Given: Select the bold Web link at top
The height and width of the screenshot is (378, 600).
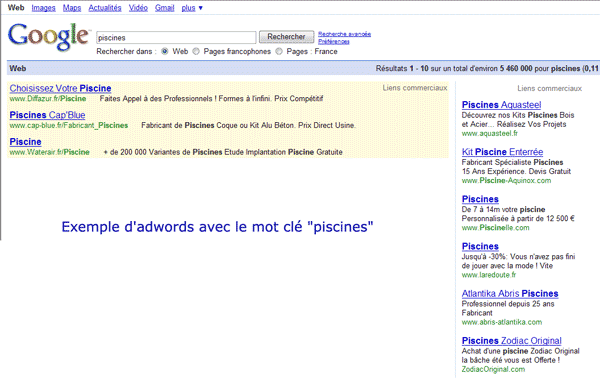Looking at the screenshot, I should tap(16, 8).
